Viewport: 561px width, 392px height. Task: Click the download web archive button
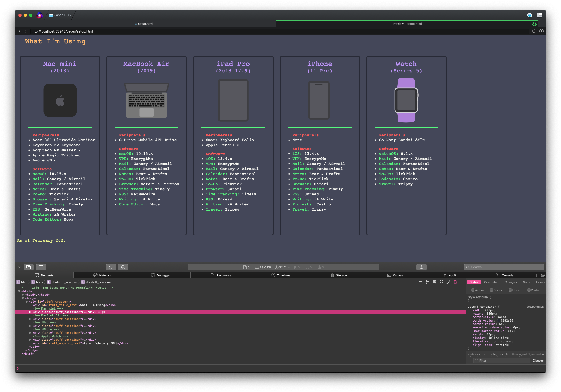pyautogui.click(x=123, y=267)
